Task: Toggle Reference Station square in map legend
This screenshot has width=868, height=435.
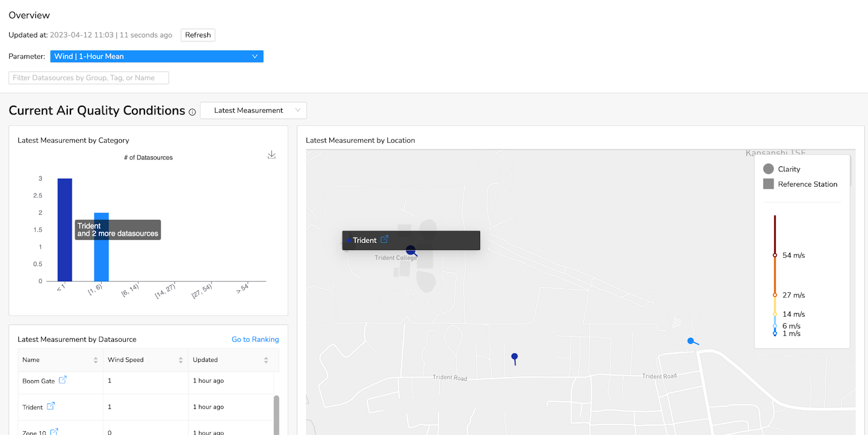Action: [768, 184]
